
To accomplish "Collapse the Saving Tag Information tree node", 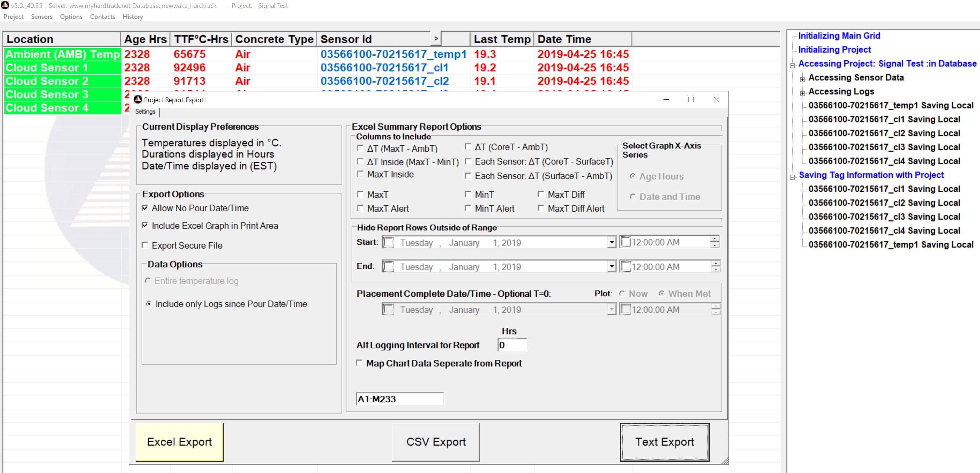I will click(x=792, y=177).
